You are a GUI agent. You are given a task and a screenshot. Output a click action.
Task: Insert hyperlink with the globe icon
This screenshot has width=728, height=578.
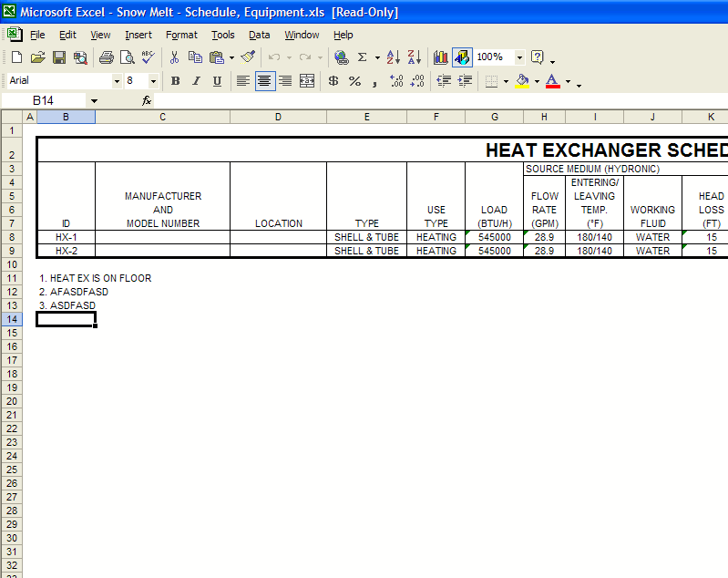click(x=342, y=57)
